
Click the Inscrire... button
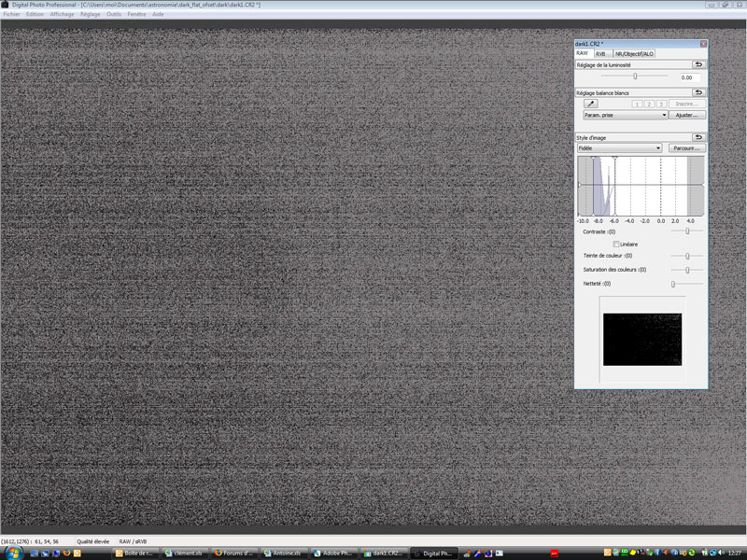point(686,104)
